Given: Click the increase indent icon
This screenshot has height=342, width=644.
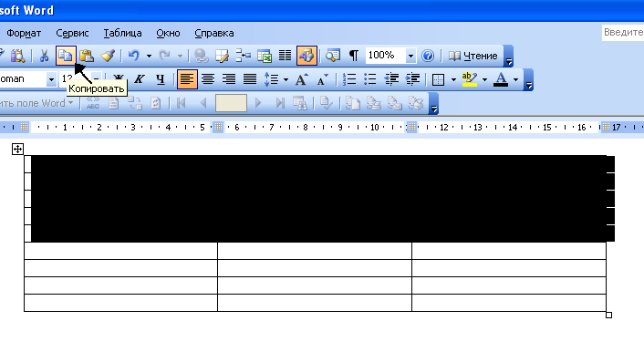Looking at the screenshot, I should point(412,79).
